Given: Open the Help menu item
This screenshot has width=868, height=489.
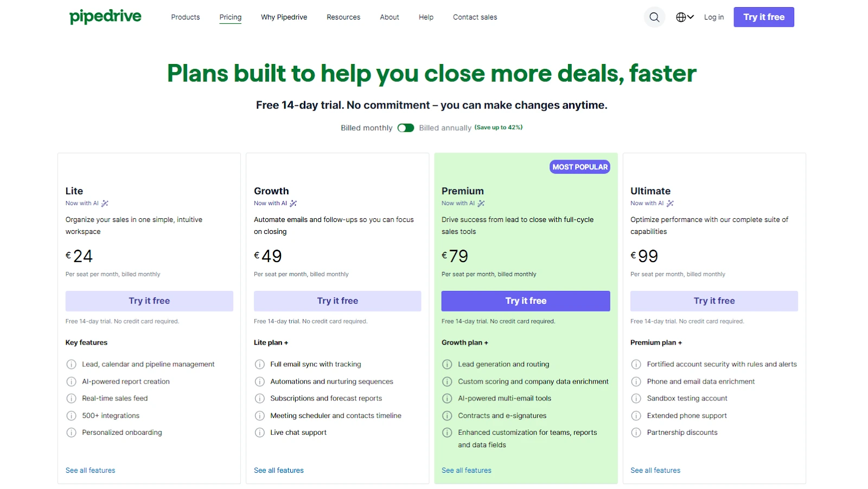Looking at the screenshot, I should click(426, 17).
